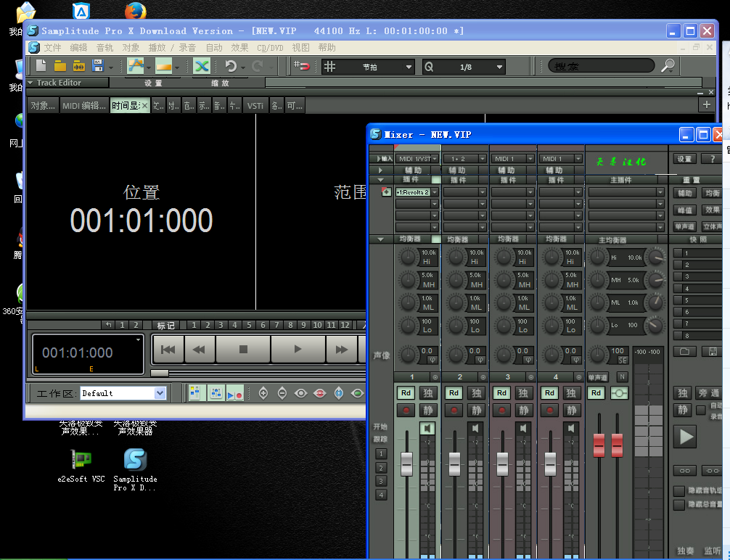Open the 1/8 quantize value dropdown
Viewport: 730px width, 560px height.
pyautogui.click(x=499, y=67)
